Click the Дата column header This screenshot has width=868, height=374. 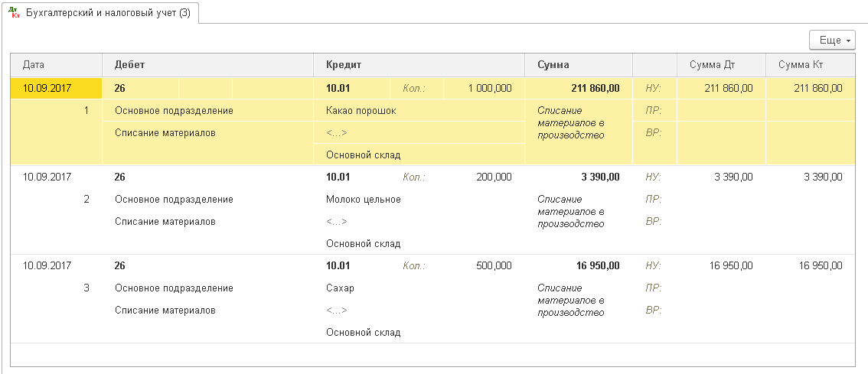56,65
